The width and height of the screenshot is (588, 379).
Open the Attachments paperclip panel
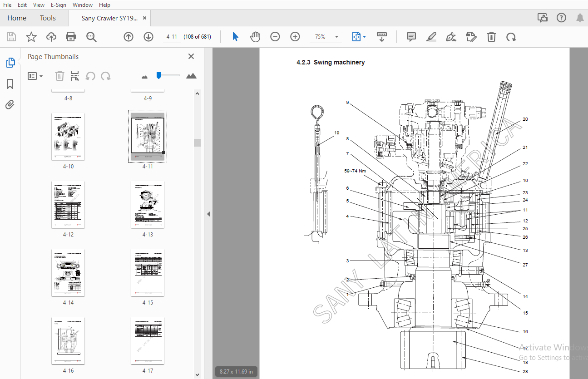click(x=10, y=105)
